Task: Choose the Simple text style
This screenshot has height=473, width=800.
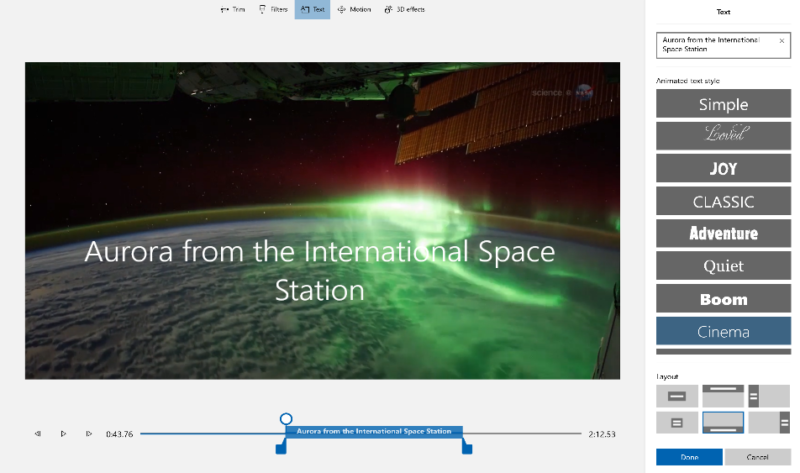Action: (x=723, y=104)
